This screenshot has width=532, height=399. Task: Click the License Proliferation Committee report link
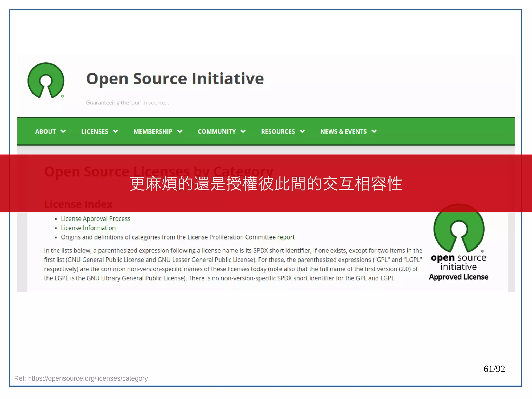[x=286, y=237]
